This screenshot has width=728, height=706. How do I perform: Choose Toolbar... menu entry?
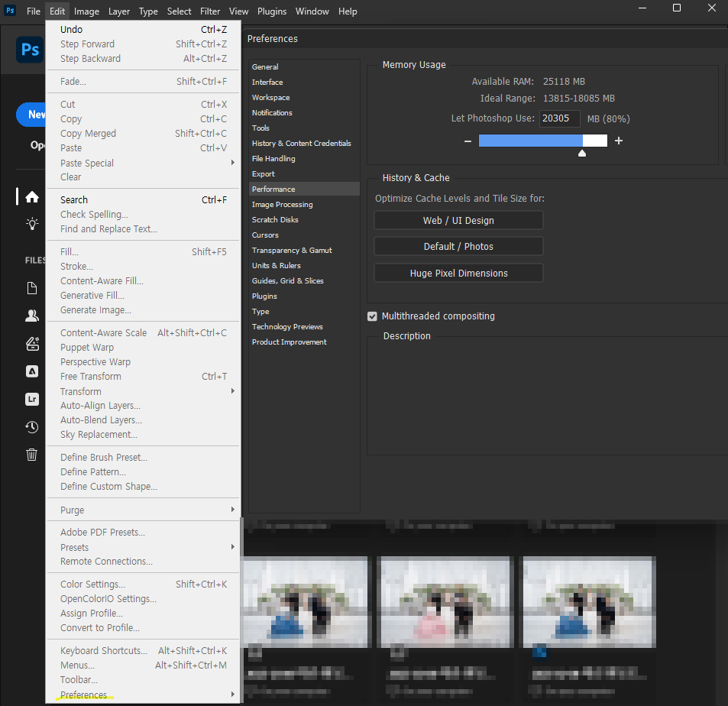143,680
